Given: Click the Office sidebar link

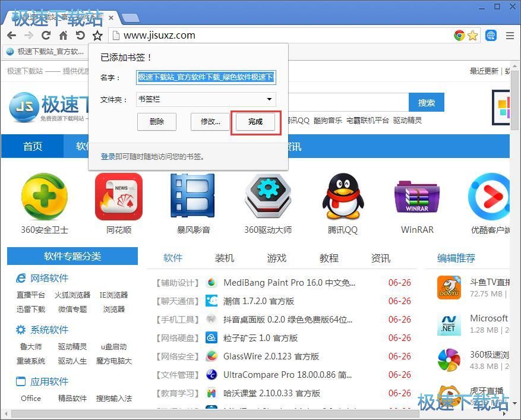Looking at the screenshot, I should tap(31, 399).
